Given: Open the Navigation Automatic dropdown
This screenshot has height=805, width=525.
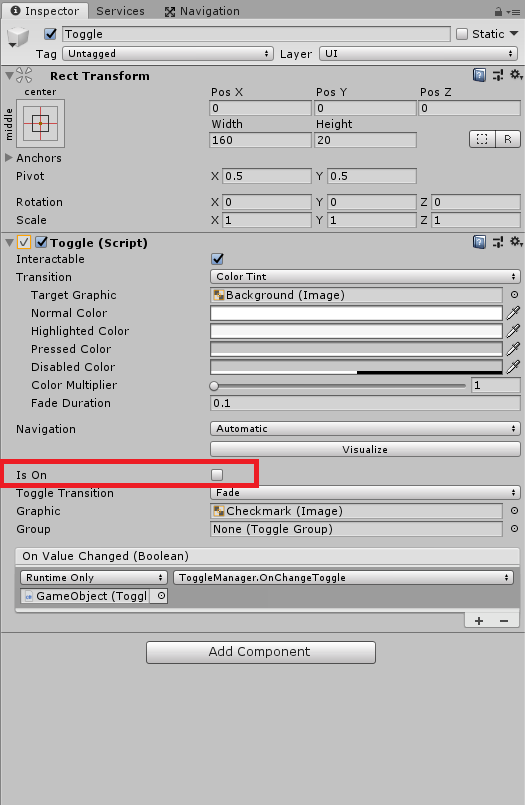Looking at the screenshot, I should point(365,429).
